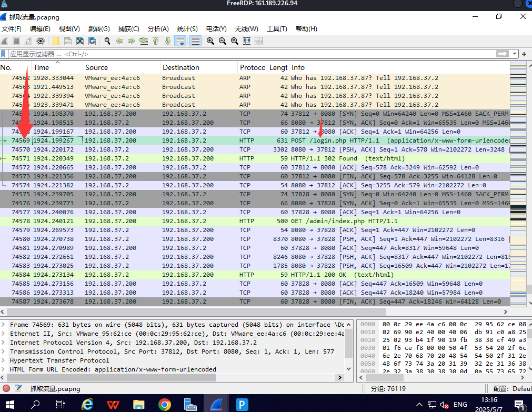Start capture with the shark fin icon
532x412 pixels.
click(4, 41)
